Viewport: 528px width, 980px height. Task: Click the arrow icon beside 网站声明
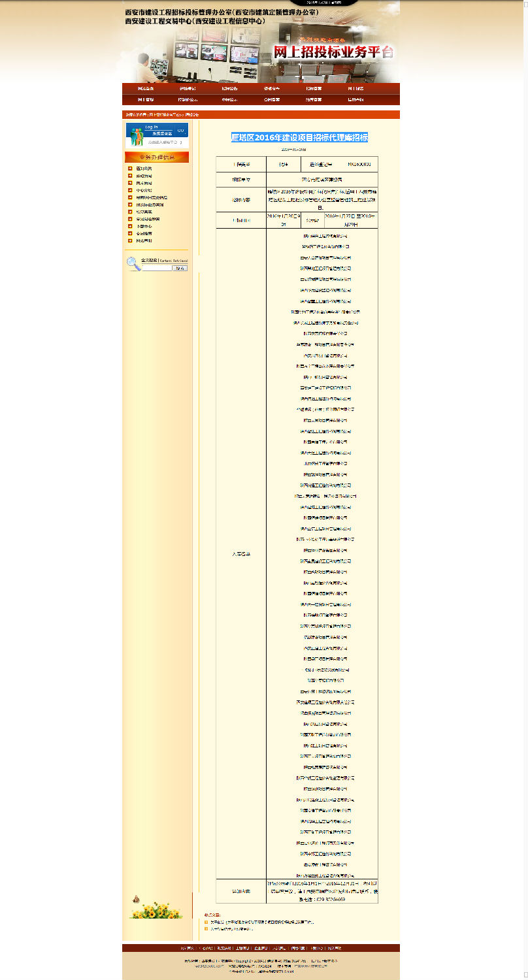130,241
